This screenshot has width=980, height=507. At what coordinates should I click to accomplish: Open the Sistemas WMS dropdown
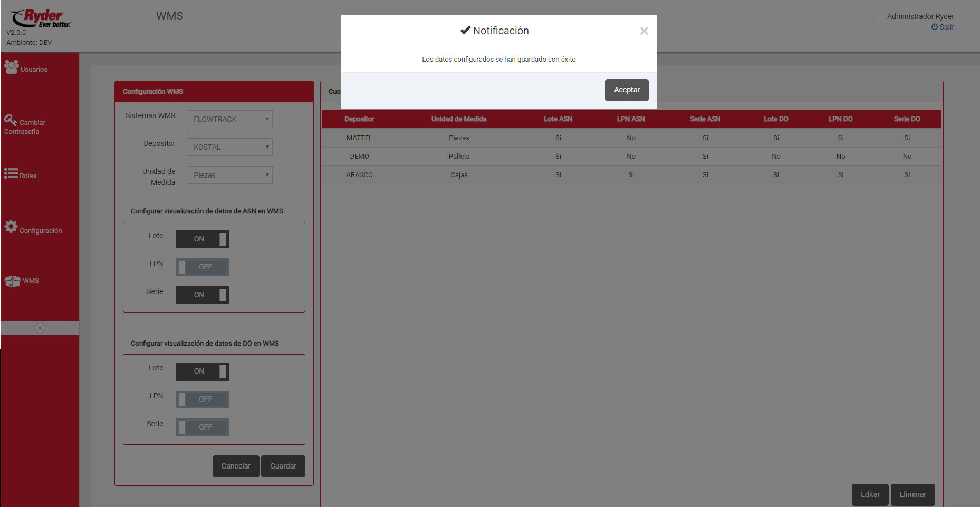pos(230,119)
